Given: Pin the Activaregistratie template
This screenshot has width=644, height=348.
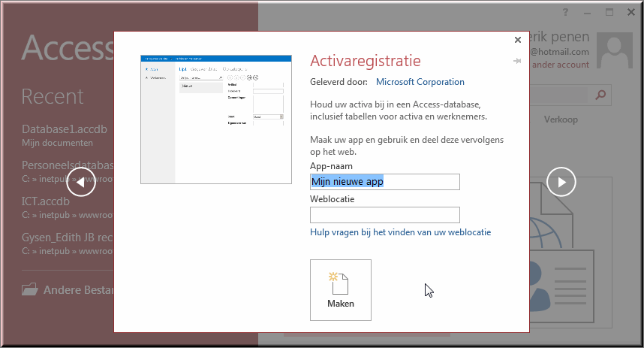Looking at the screenshot, I should 517,61.
